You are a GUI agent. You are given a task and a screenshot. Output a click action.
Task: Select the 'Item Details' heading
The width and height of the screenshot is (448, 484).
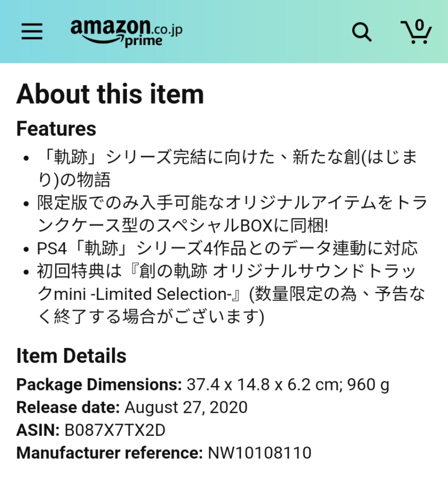click(71, 356)
